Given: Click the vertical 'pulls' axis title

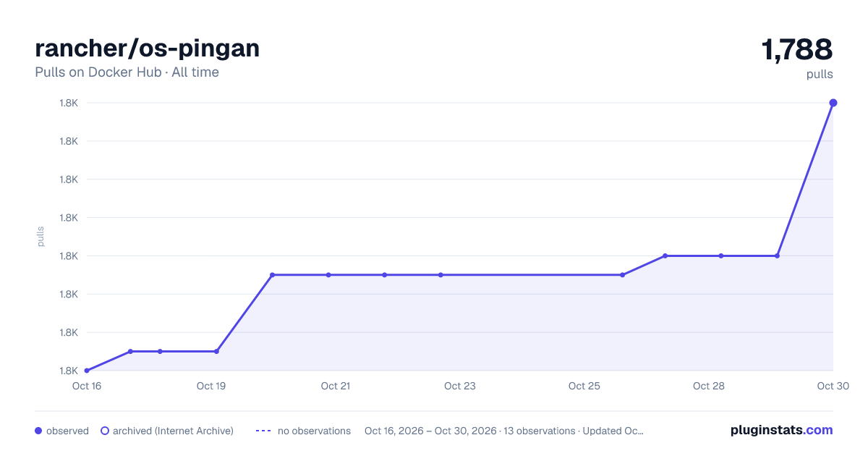Looking at the screenshot, I should (x=41, y=237).
